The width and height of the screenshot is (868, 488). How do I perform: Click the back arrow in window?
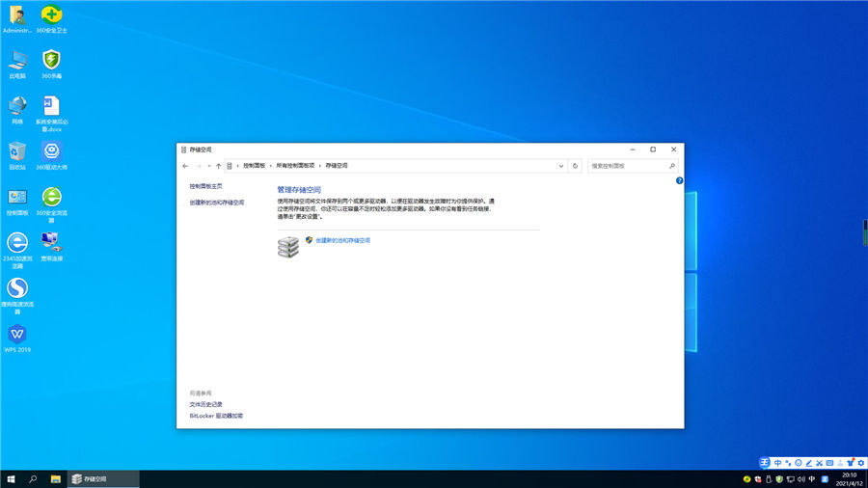[185, 166]
